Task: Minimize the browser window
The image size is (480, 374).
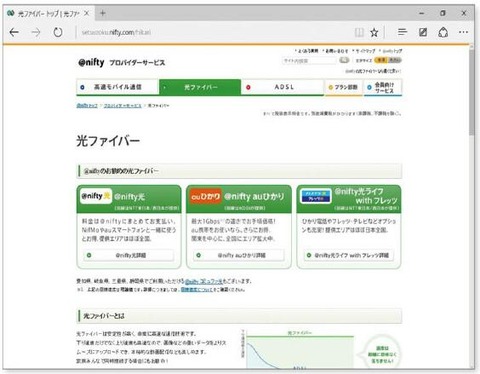Action: tap(422, 13)
